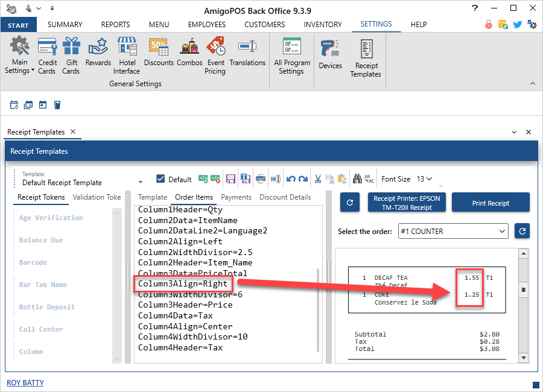This screenshot has height=392, width=543.
Task: Click the Print Receipt button
Action: tap(490, 203)
